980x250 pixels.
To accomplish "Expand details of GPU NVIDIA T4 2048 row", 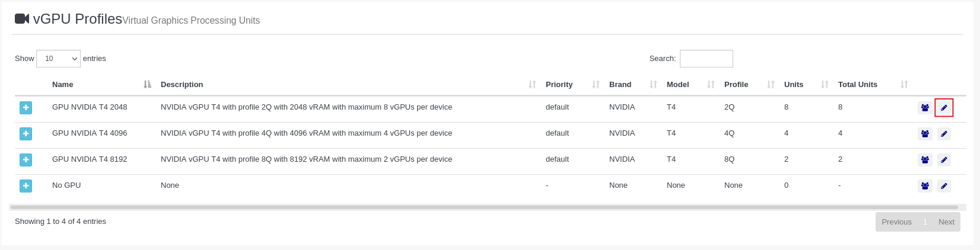I will 26,108.
